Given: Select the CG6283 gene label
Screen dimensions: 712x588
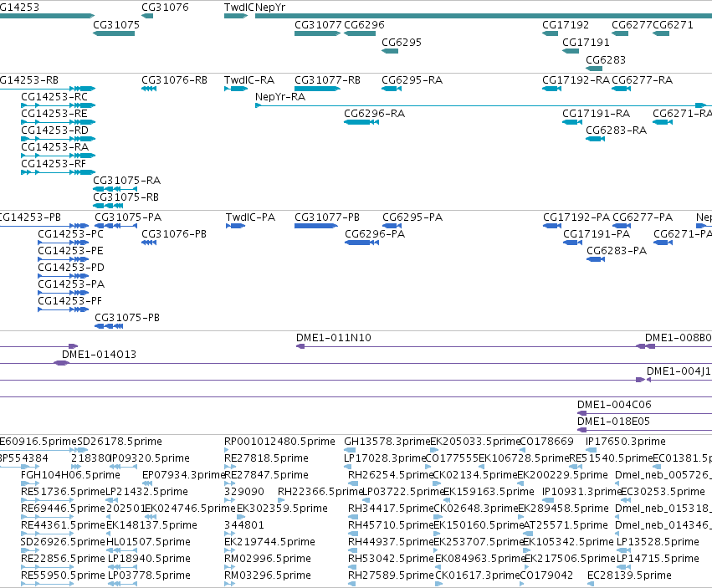Looking at the screenshot, I should coord(606,60).
